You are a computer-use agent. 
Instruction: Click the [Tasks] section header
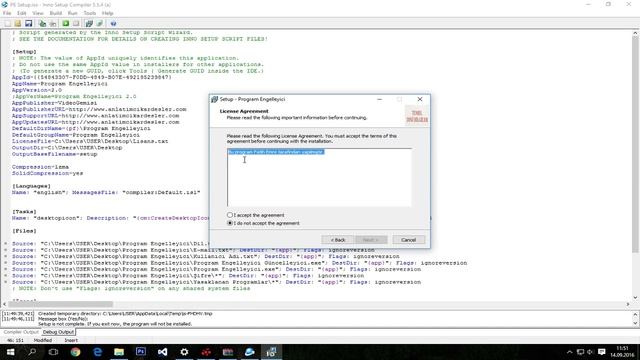pyautogui.click(x=24, y=212)
